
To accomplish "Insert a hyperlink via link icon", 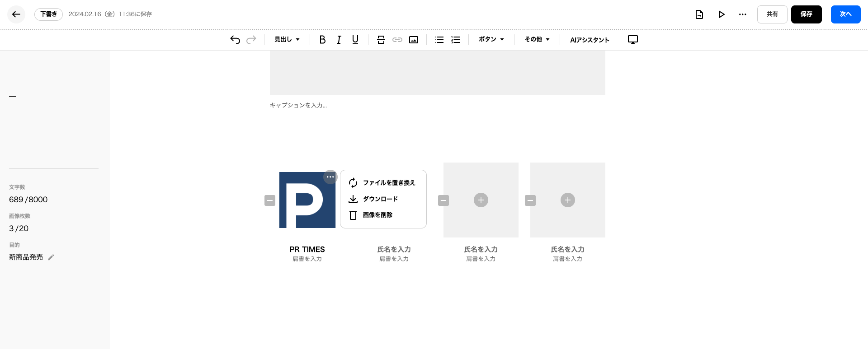I will tap(397, 40).
